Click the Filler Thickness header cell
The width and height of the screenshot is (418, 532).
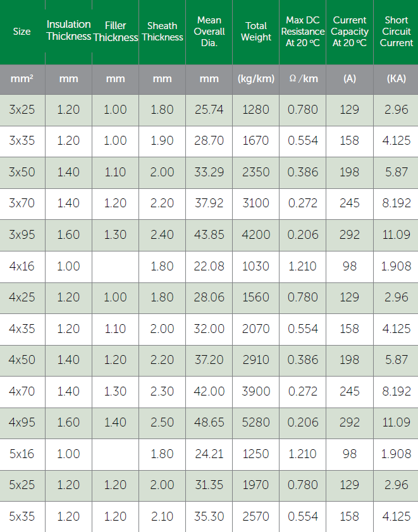pos(115,32)
